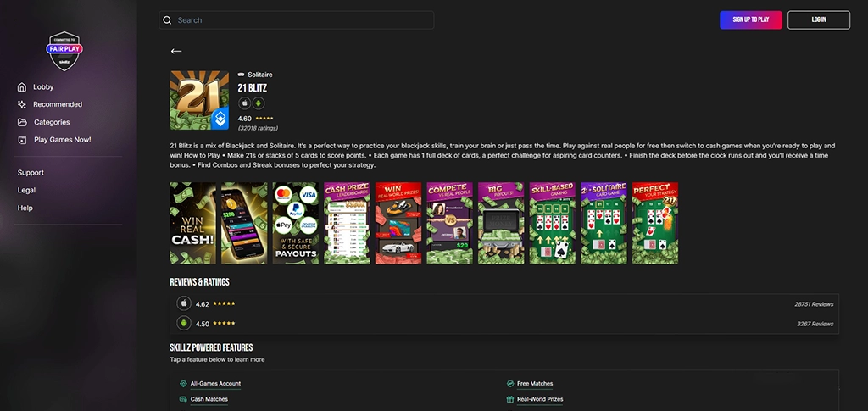Image resolution: width=868 pixels, height=411 pixels.
Task: Click the Play Games Now icon
Action: point(22,140)
